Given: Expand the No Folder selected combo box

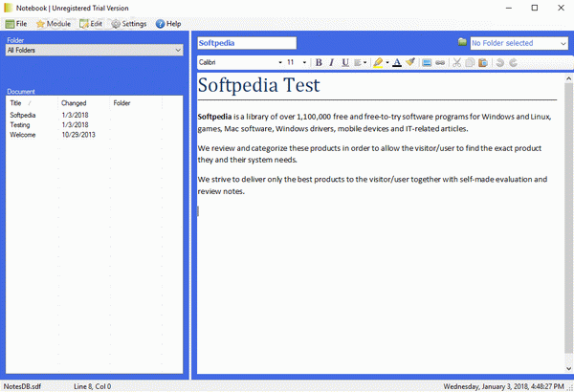Looking at the screenshot, I should 563,43.
